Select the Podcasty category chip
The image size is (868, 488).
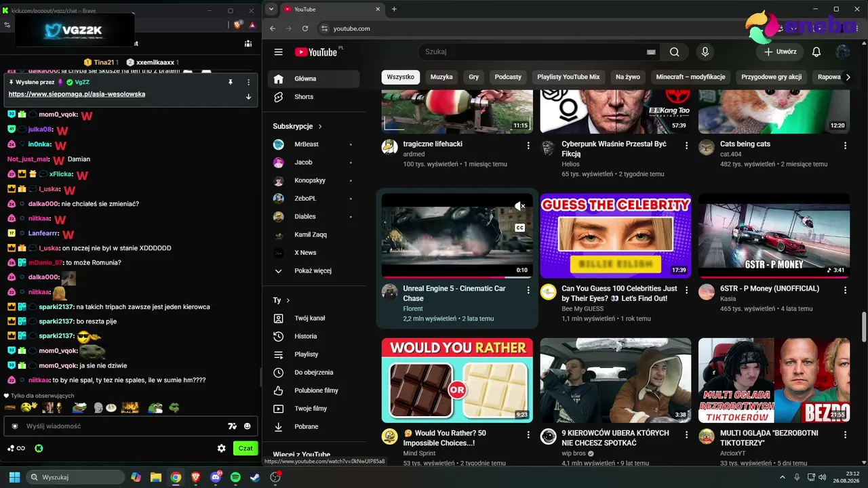click(x=508, y=77)
